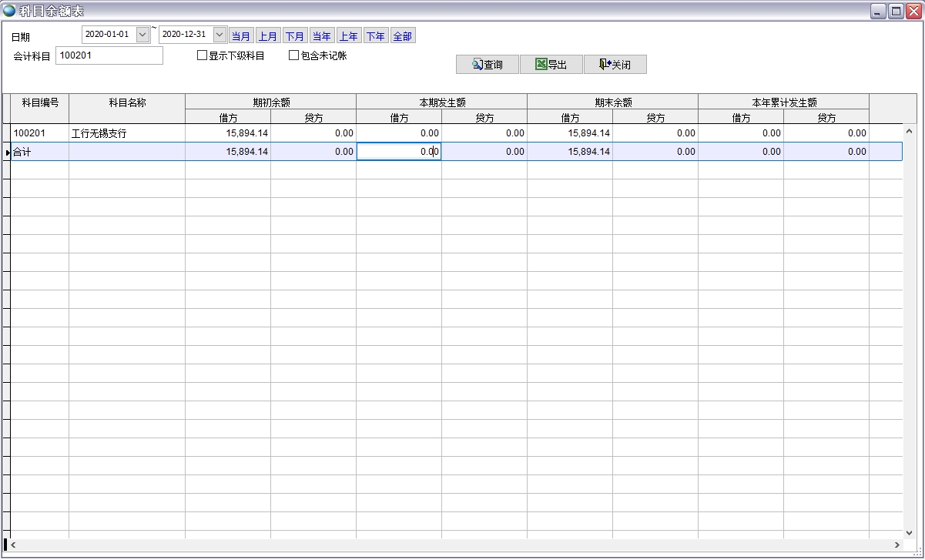The image size is (925, 560).
Task: Pick the 全部 date range option
Action: (402, 36)
